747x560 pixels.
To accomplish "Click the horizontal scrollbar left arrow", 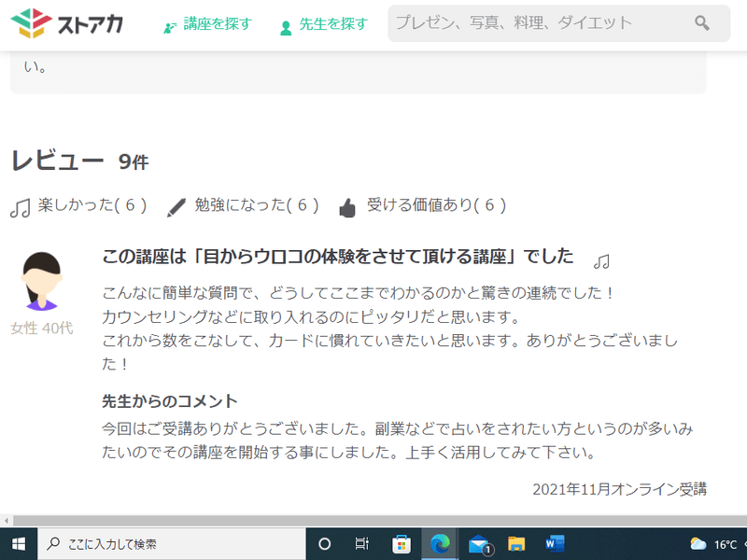I will pos(6,520).
